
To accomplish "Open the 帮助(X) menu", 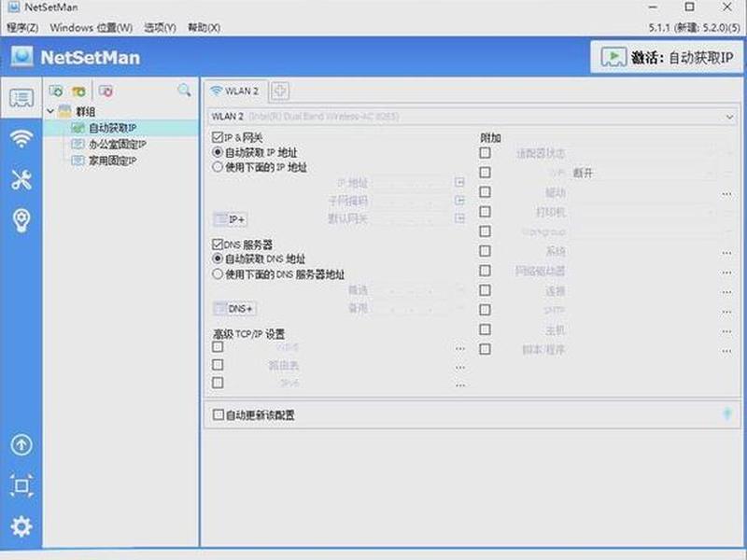I will 204,28.
